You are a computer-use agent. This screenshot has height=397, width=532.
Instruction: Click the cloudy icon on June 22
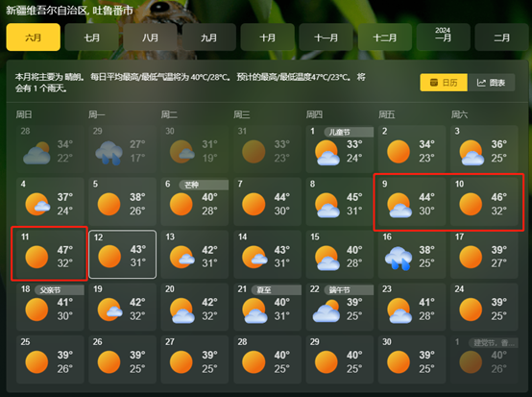(x=326, y=311)
